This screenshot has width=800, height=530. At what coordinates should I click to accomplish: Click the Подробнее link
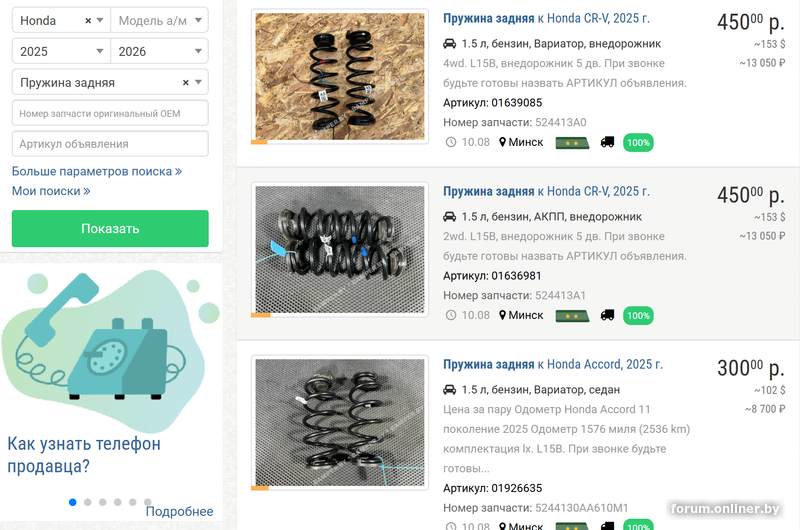click(180, 511)
